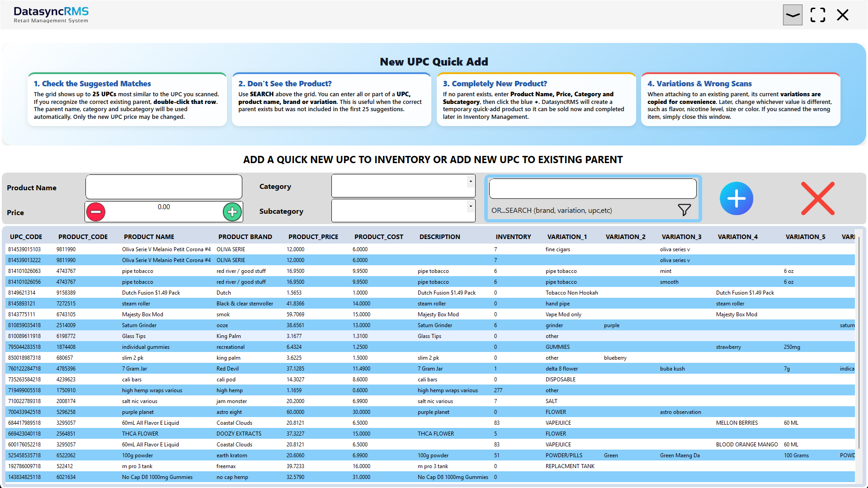The height and width of the screenshot is (488, 868).
Task: Select individual gummies product row
Action: tap(430, 347)
